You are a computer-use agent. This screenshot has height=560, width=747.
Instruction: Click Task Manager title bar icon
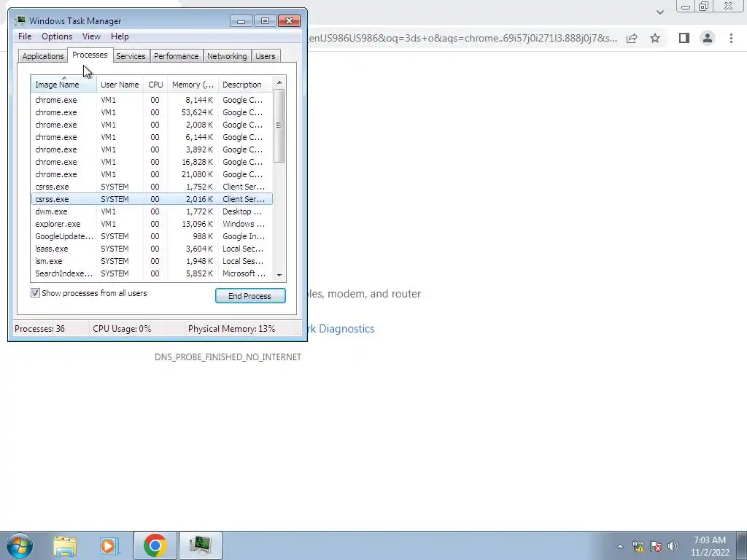tap(20, 20)
